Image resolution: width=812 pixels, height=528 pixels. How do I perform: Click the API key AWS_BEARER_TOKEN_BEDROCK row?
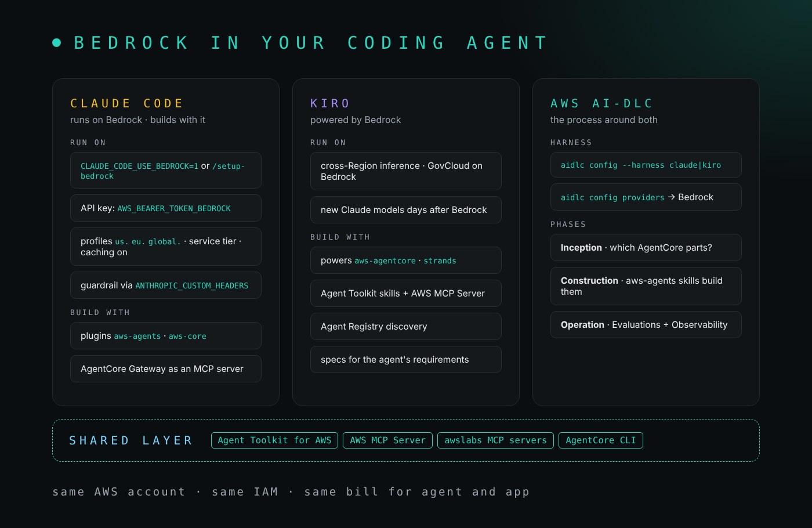[x=166, y=208]
